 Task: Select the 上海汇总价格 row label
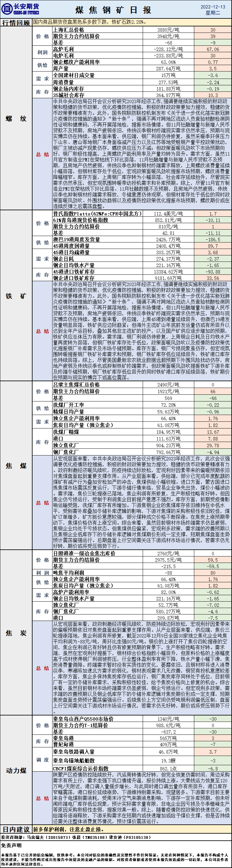pos(68,30)
